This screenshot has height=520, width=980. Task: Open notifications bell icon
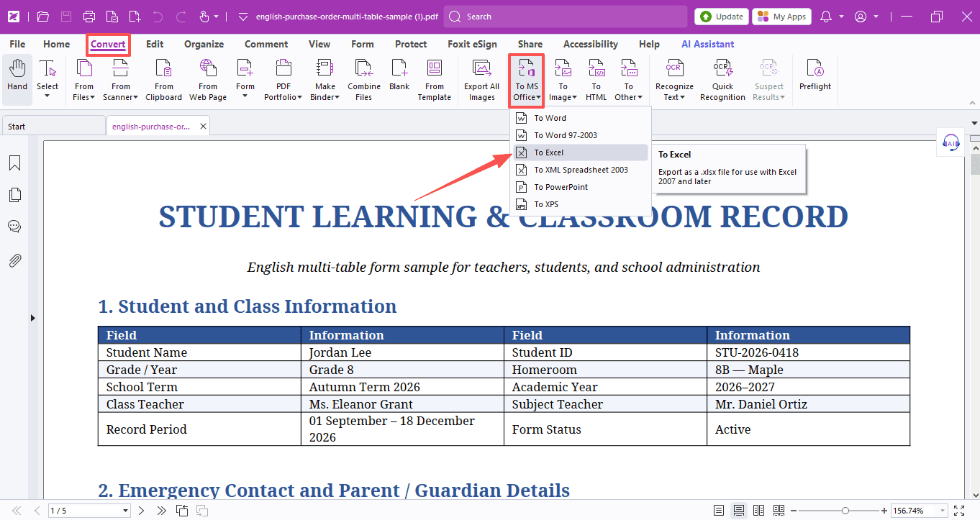pos(826,16)
